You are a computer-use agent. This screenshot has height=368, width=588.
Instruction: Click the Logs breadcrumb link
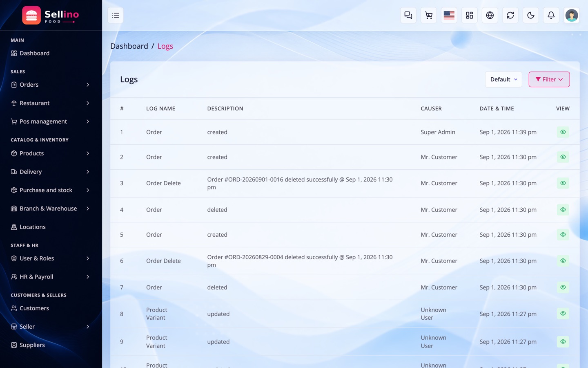pos(165,46)
